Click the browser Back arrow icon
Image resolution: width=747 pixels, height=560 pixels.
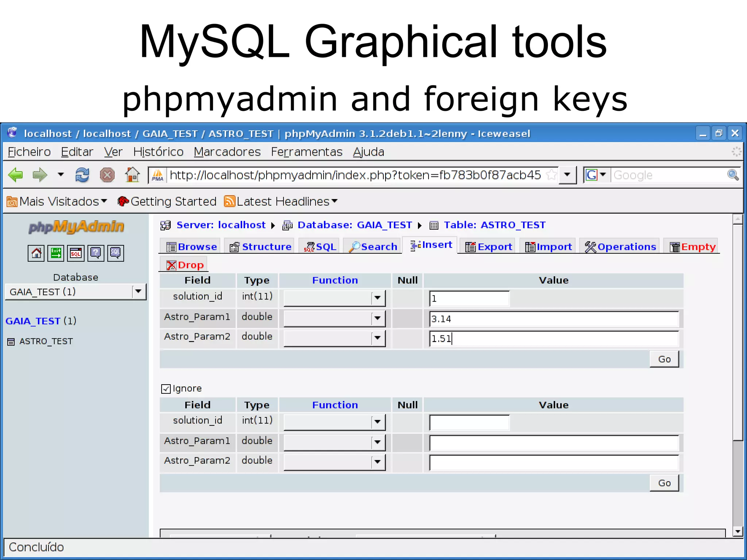click(15, 175)
